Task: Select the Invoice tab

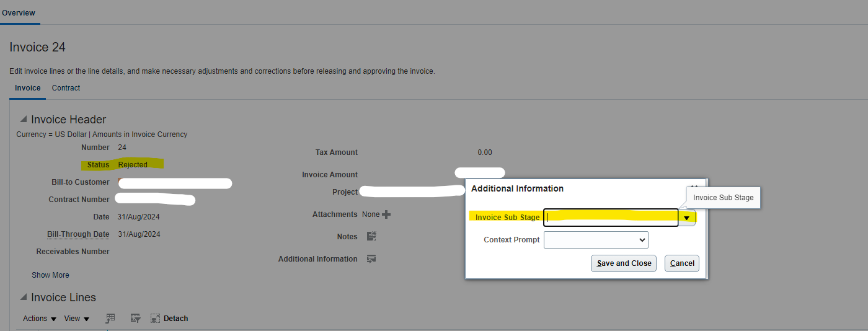Action: pyautogui.click(x=28, y=88)
